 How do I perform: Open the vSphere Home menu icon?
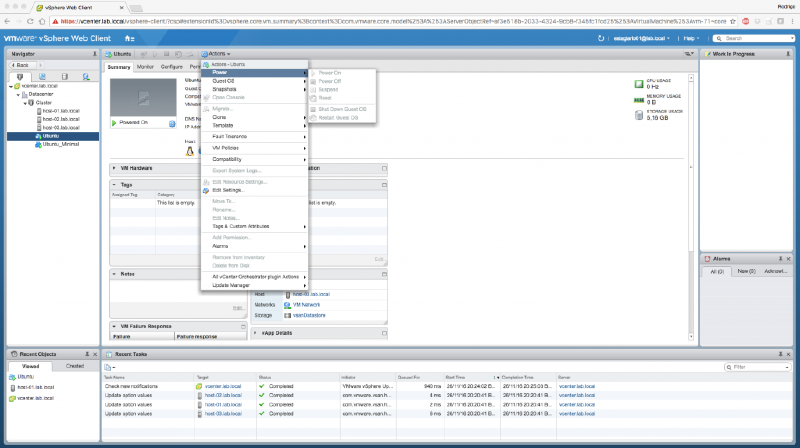(129, 38)
